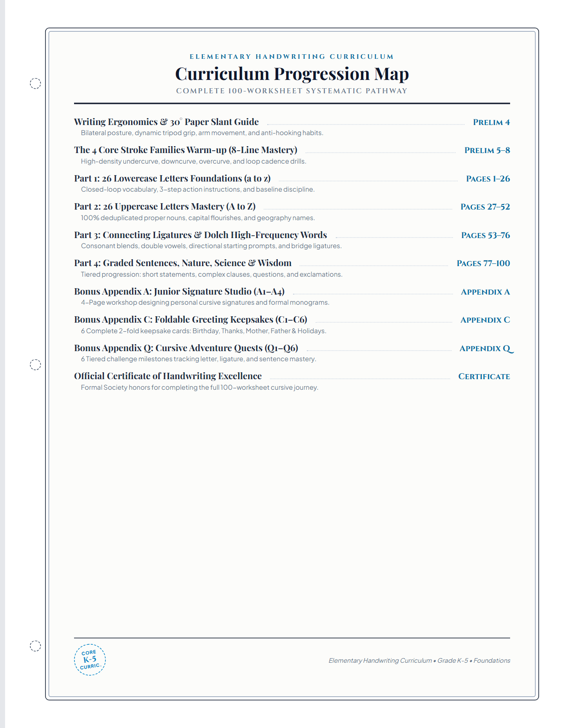Click the 'Consonant blends, double vowels' description
Screen dimensions: 563x728
point(211,246)
